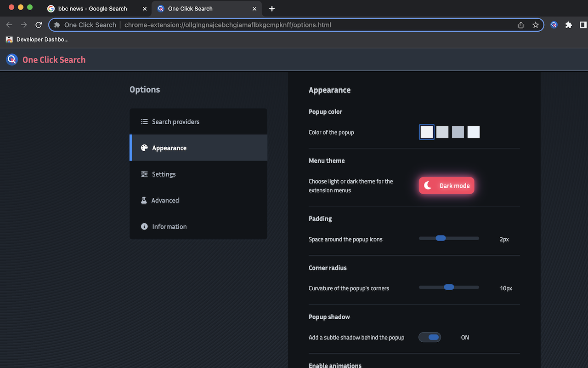
Task: Click the Options heading
Action: (x=145, y=89)
